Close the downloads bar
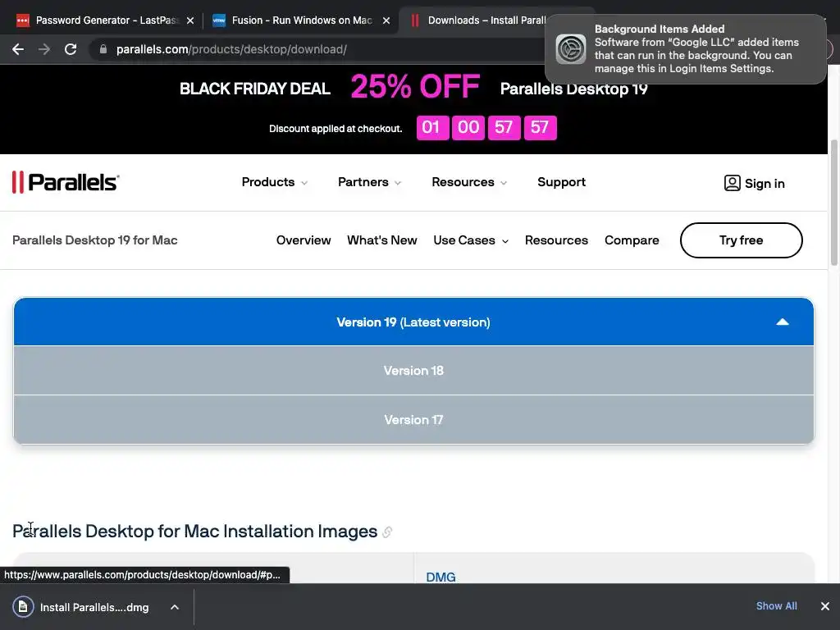Viewport: 840px width, 630px height. coord(825,606)
